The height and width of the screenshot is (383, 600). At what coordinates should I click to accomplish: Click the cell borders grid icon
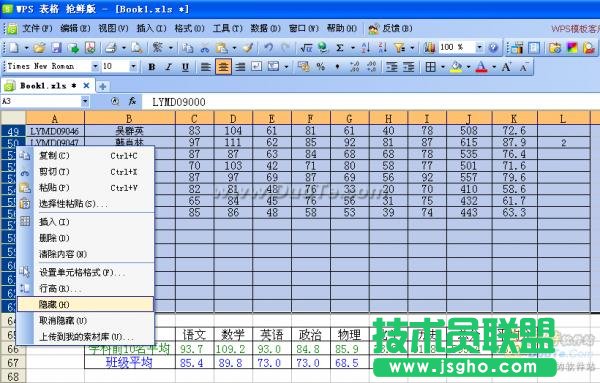coord(430,67)
